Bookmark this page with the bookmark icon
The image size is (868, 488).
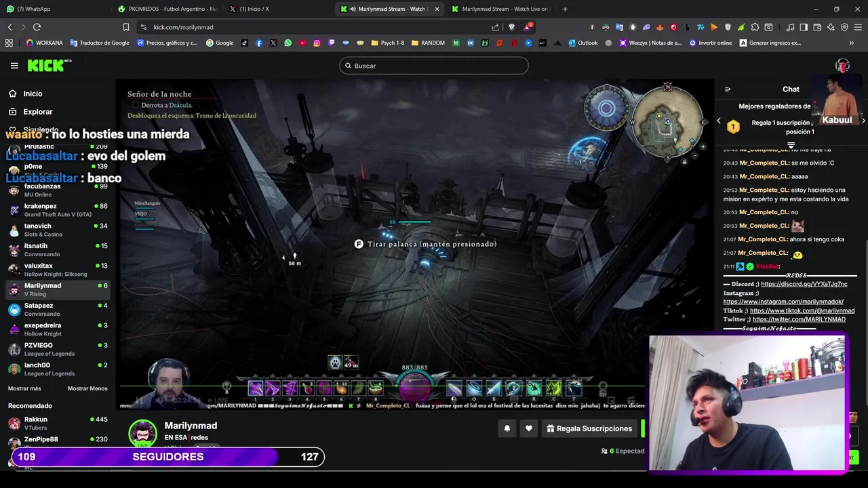click(125, 27)
